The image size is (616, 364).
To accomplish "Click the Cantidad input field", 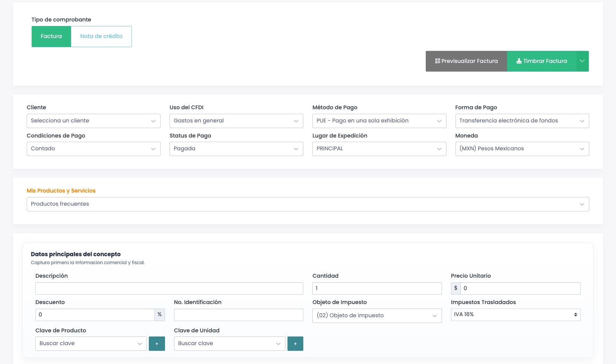I will 377,288.
